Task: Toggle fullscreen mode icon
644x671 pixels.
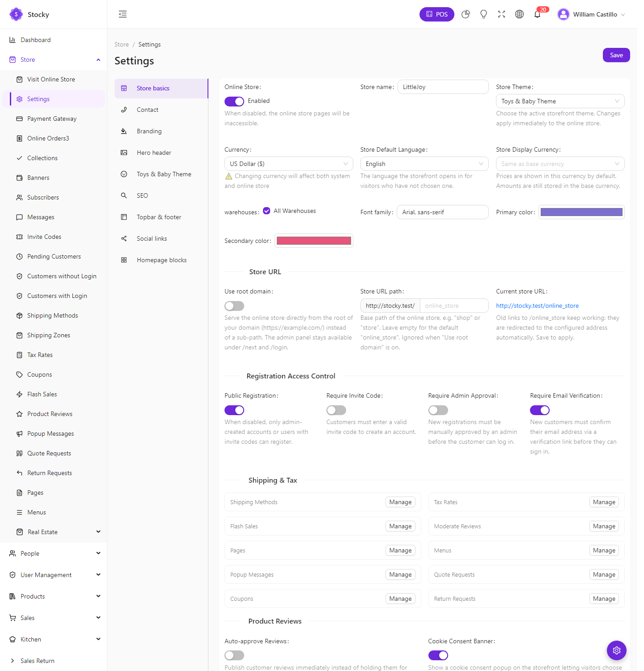Action: 501,14
